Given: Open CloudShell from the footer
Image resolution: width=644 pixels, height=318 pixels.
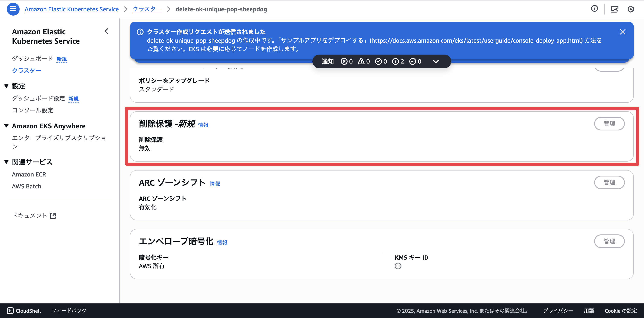Looking at the screenshot, I should (24, 311).
